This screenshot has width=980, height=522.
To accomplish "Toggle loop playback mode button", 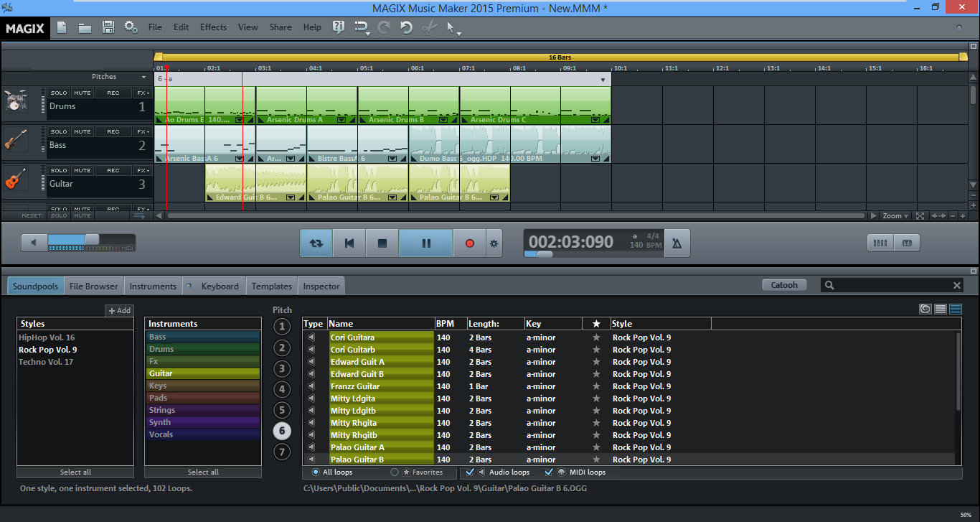I will (316, 243).
